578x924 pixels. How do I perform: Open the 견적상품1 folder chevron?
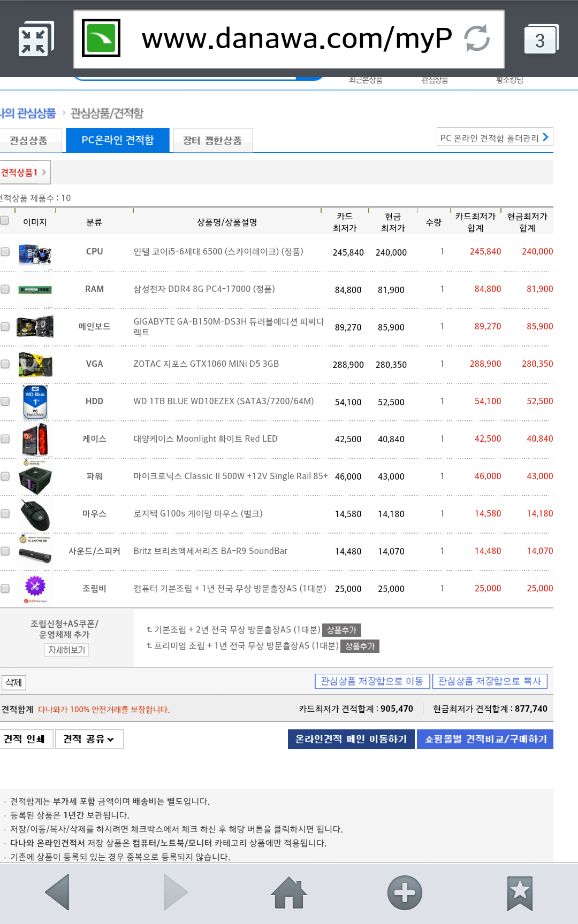(44, 172)
